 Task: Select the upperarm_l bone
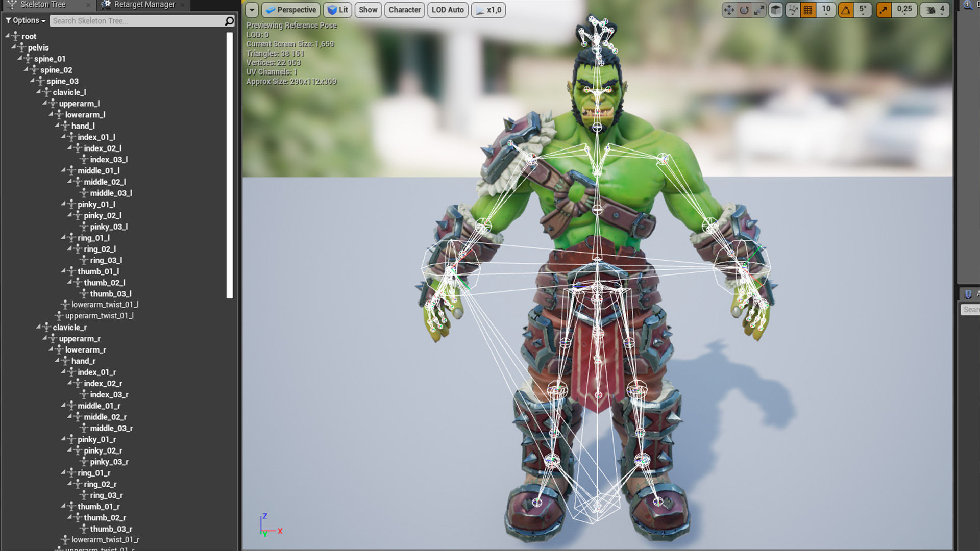[x=79, y=104]
